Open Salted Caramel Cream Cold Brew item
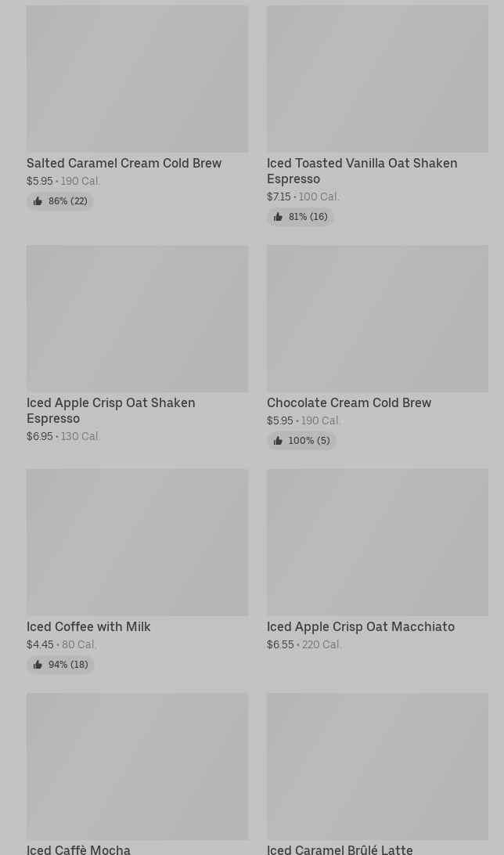504x855 pixels. (124, 164)
